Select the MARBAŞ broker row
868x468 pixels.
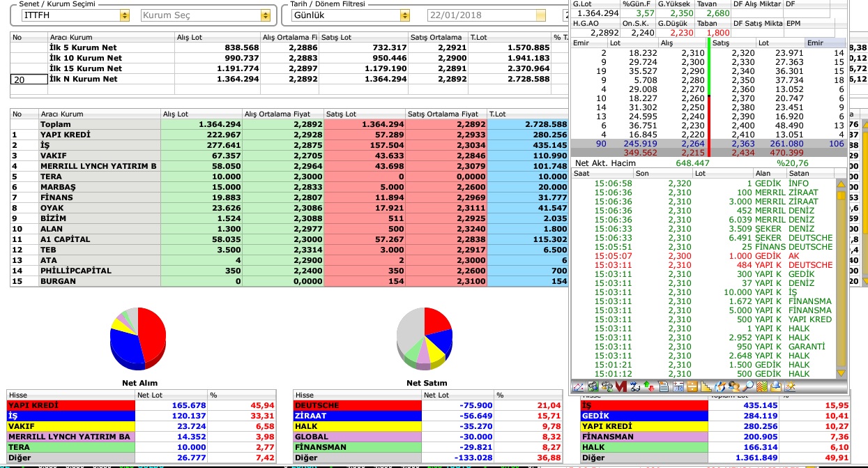click(x=289, y=187)
